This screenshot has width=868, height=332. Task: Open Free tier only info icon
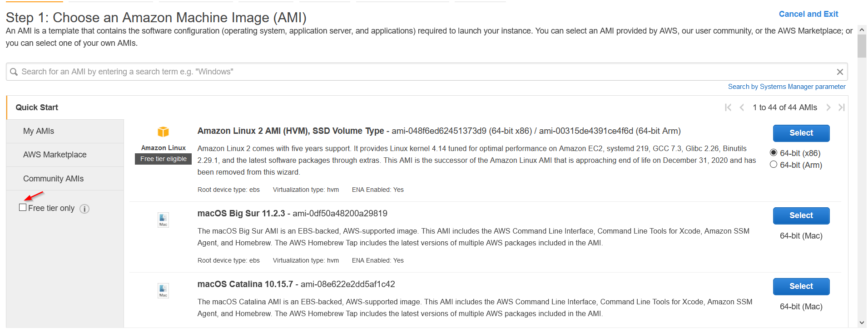[84, 209]
